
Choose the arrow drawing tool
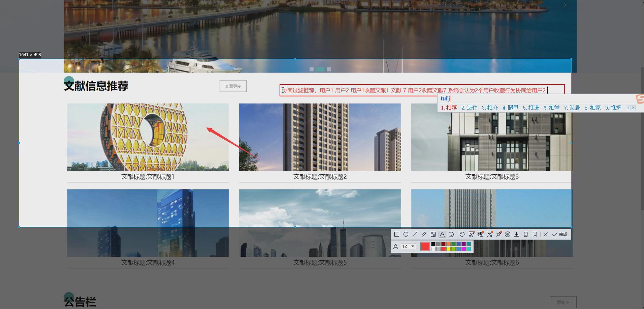[415, 234]
